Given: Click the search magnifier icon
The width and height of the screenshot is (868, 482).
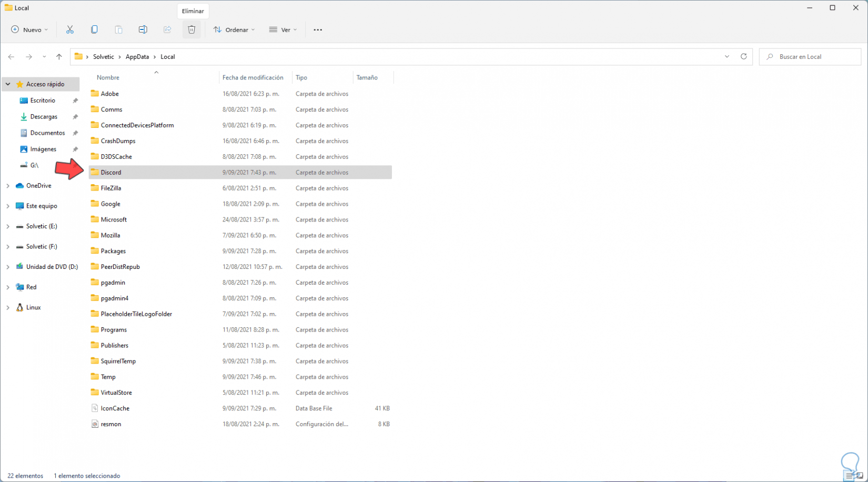Looking at the screenshot, I should (770, 57).
